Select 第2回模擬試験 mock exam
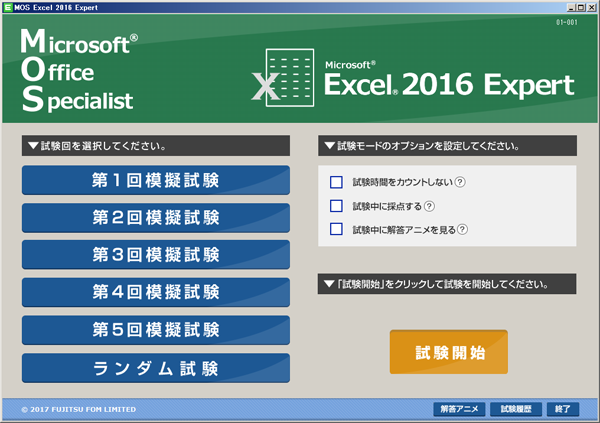This screenshot has height=423, width=600. (x=156, y=217)
